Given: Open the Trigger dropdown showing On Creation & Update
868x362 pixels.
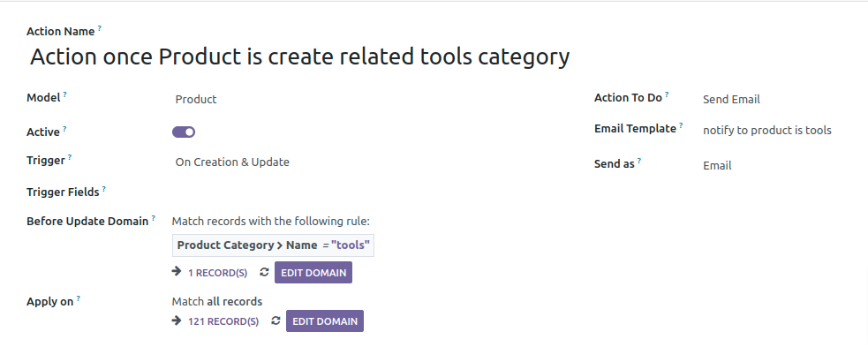Looking at the screenshot, I should coord(232,162).
